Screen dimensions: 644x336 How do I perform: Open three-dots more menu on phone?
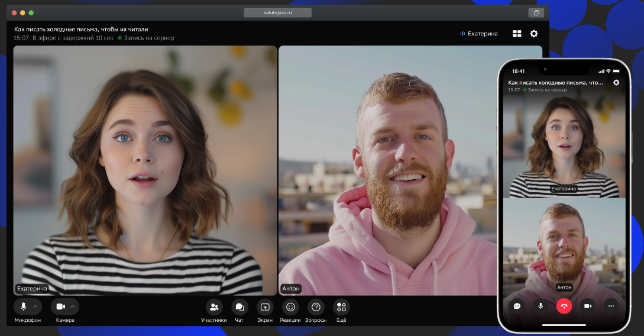click(x=611, y=306)
